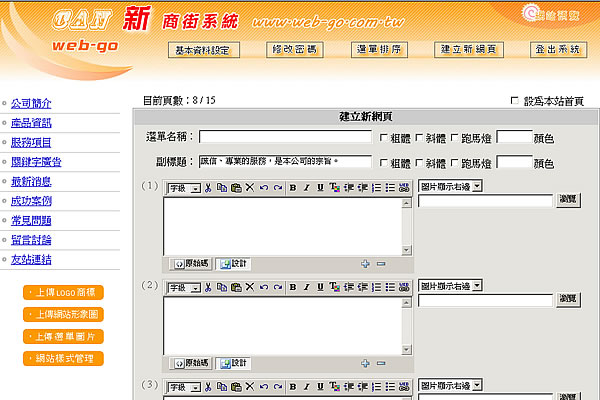Click the Delete (X) icon in editor 2 toolbar
Viewport: 600px width, 400px height.
pyautogui.click(x=249, y=286)
